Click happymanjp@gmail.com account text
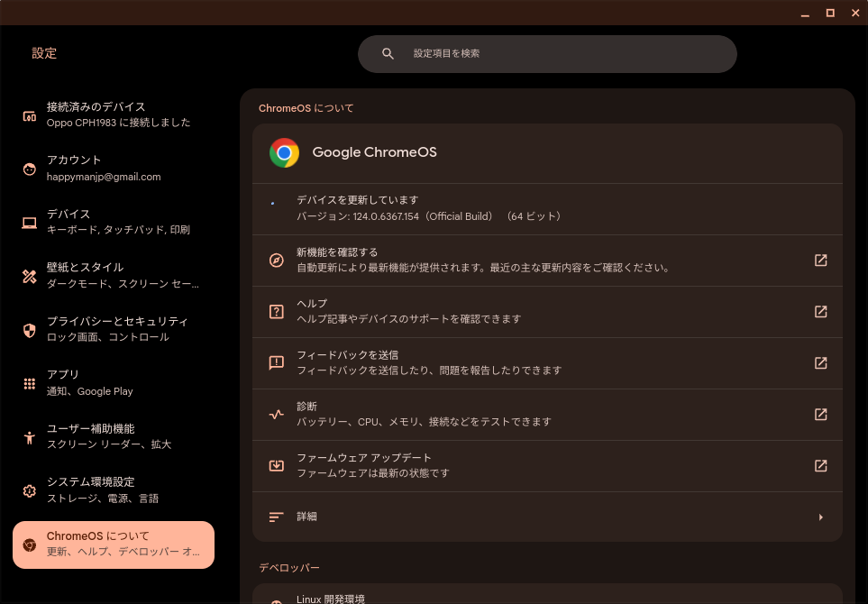Screen dimensions: 868x604 click(x=104, y=177)
